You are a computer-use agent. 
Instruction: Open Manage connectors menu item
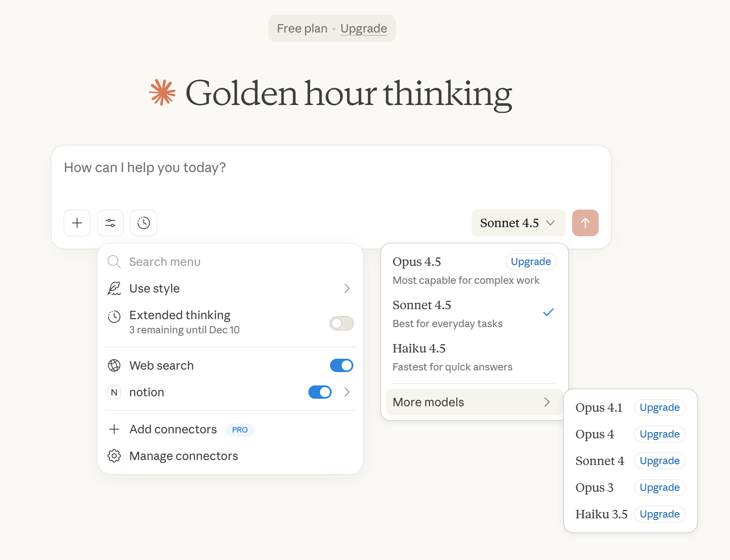(x=230, y=456)
